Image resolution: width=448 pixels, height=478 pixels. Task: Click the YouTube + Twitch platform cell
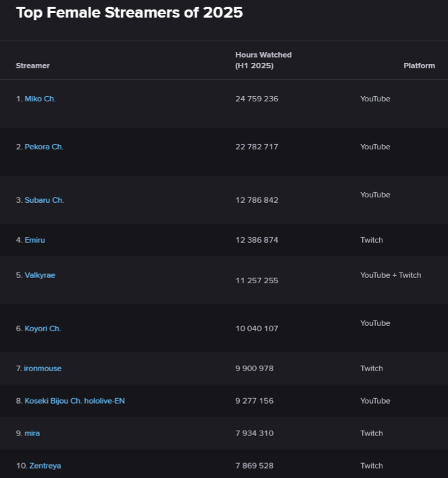coord(391,275)
